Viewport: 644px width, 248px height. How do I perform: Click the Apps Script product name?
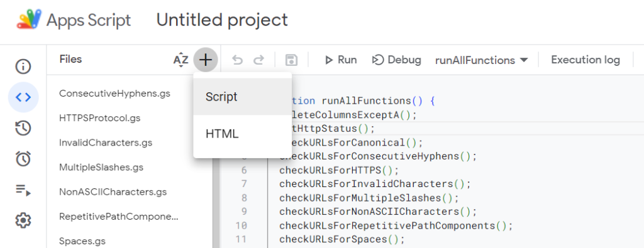tap(89, 20)
